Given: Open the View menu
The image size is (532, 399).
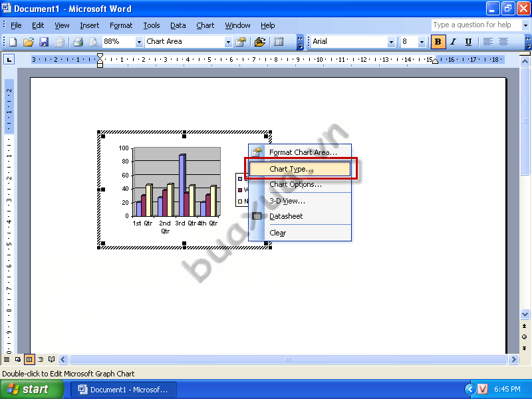Looking at the screenshot, I should pyautogui.click(x=62, y=25).
